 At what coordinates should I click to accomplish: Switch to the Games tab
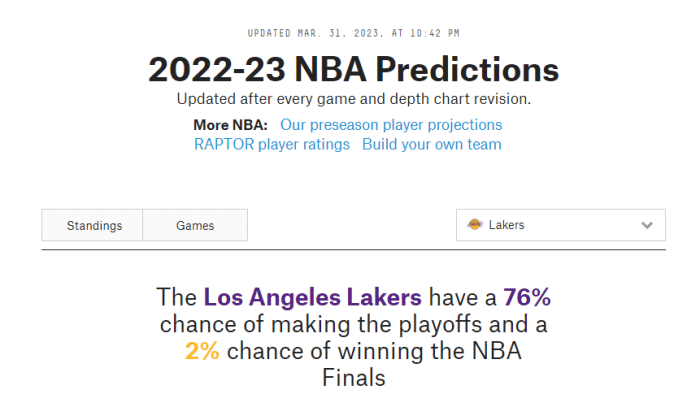coord(195,225)
